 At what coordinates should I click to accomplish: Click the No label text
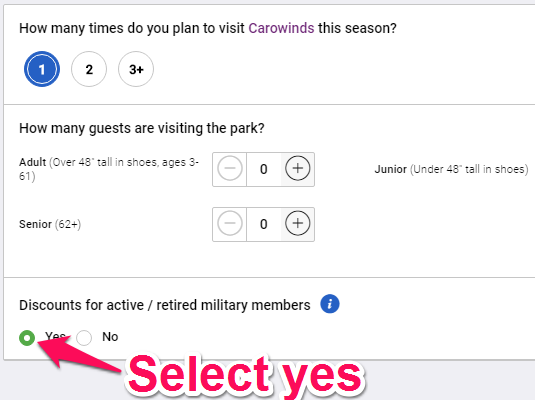point(110,337)
